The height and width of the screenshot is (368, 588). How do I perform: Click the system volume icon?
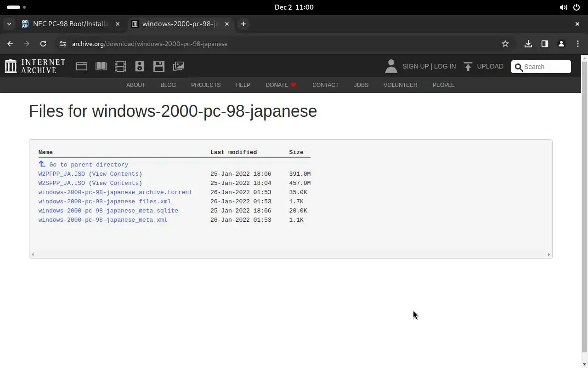pos(563,7)
